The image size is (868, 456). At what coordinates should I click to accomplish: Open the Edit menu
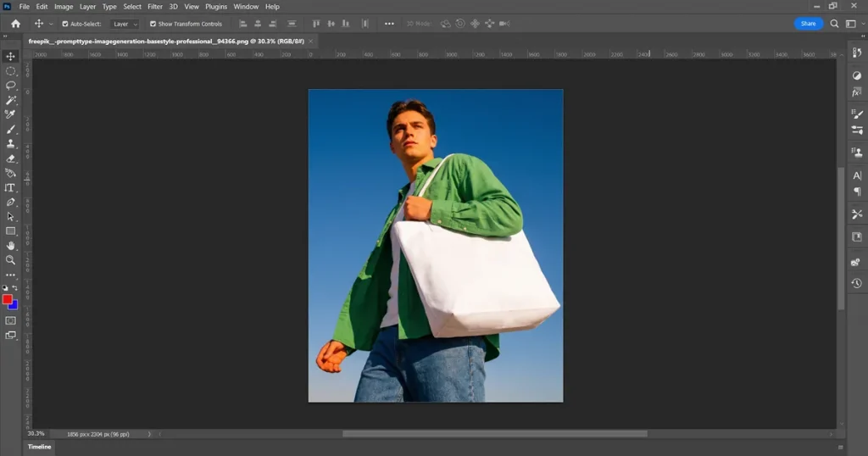42,7
